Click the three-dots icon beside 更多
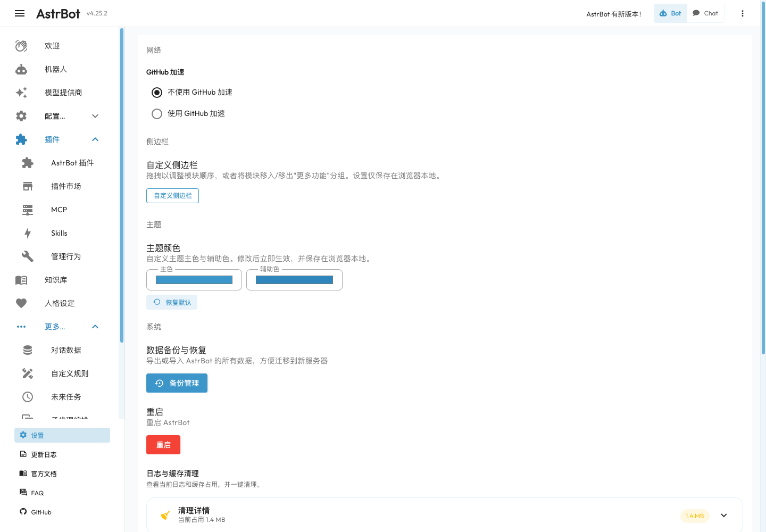This screenshot has height=532, width=766. (x=21, y=327)
